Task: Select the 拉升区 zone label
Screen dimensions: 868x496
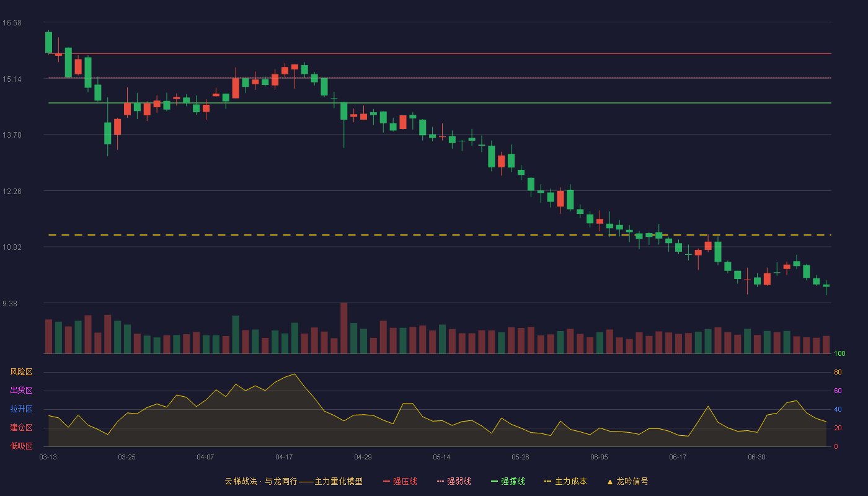Action: (21, 409)
